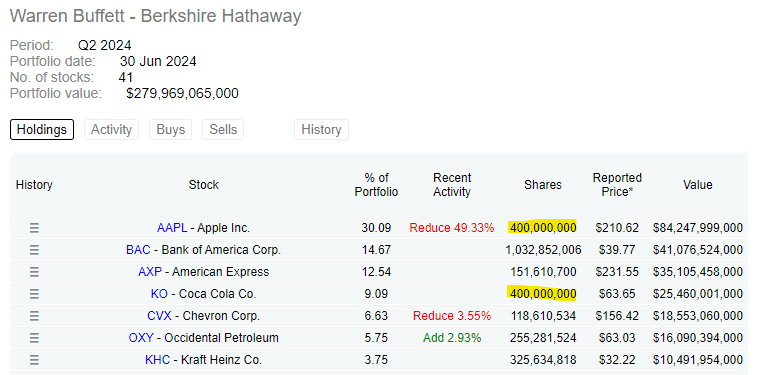Open the Buys tab
The image size is (757, 375).
click(170, 129)
